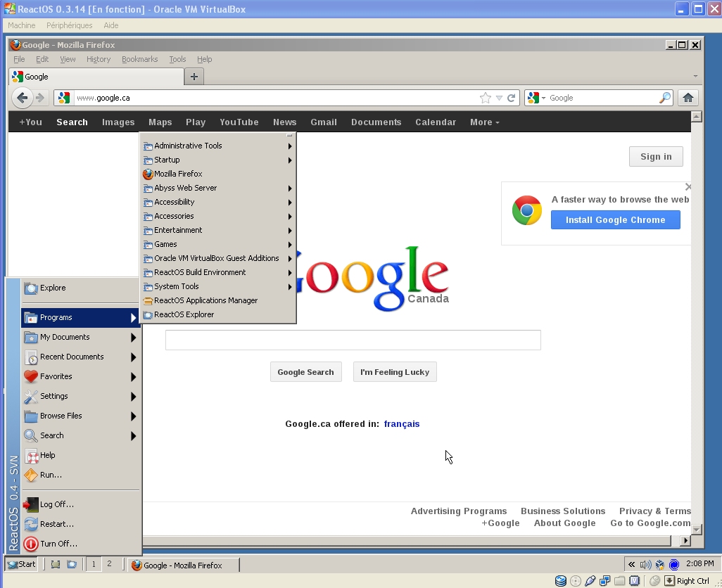This screenshot has height=588, width=722.
Task: Click the Sign in button
Action: (656, 156)
